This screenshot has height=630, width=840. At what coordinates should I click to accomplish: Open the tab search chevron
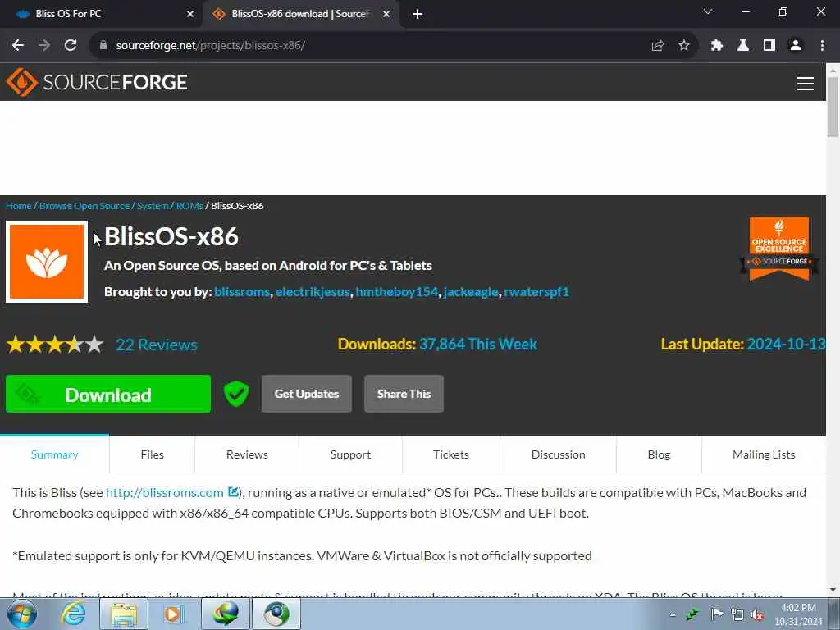tap(708, 11)
